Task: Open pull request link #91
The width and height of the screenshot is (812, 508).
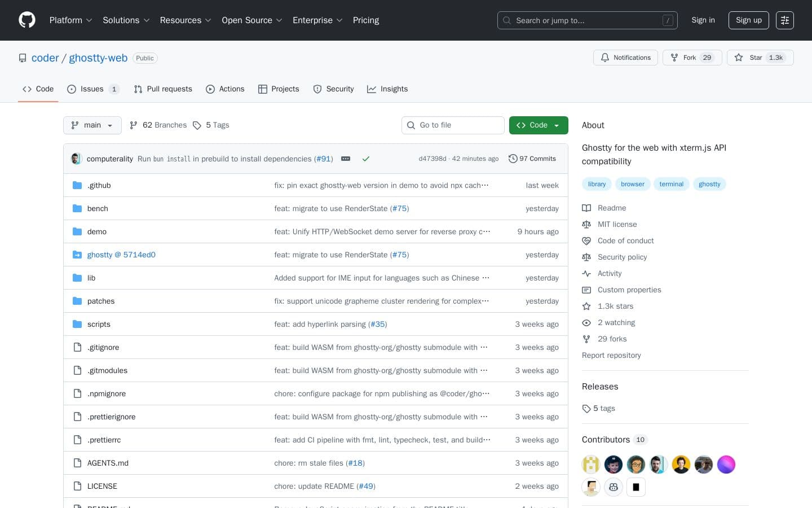Action: pos(323,159)
